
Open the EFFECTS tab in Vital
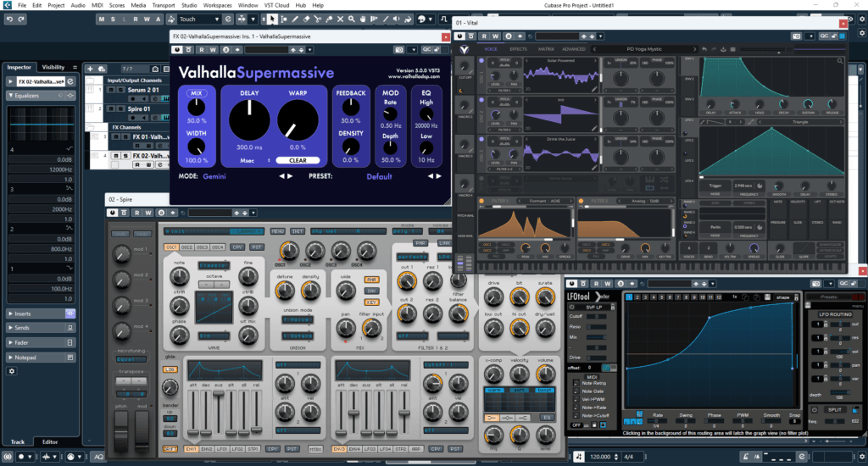518,49
